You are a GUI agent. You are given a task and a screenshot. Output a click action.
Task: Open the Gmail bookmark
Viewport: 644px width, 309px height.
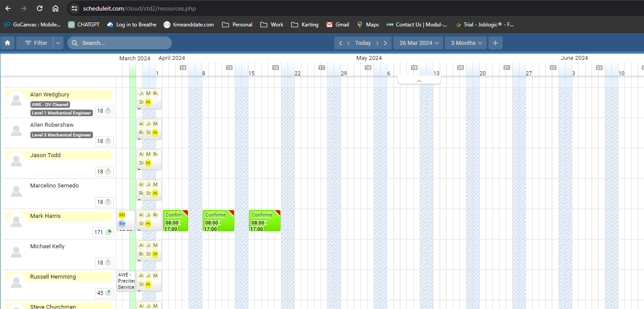coord(337,25)
